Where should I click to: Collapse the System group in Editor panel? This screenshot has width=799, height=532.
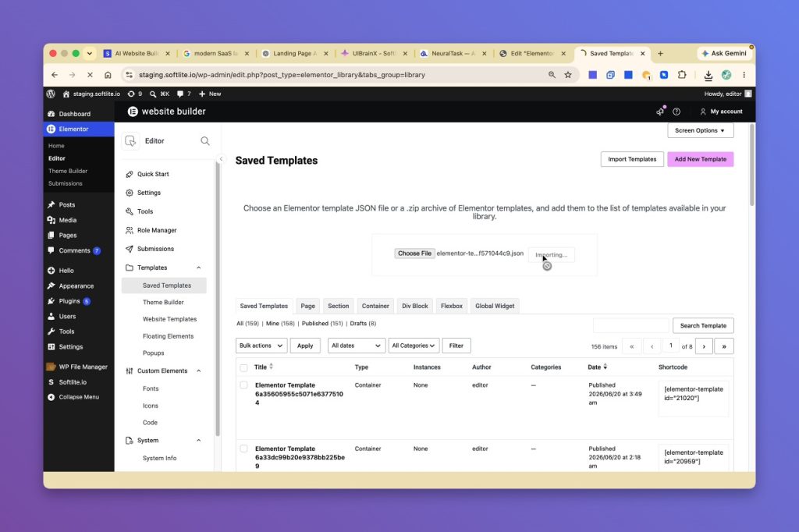[x=199, y=440]
